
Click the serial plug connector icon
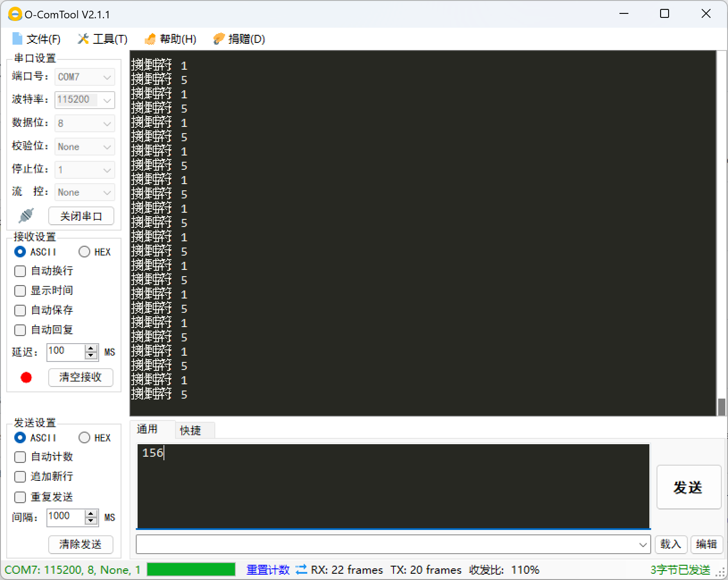(x=25, y=215)
